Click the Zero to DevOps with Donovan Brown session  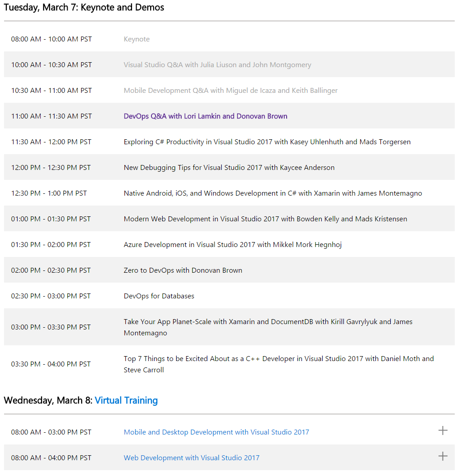183,270
